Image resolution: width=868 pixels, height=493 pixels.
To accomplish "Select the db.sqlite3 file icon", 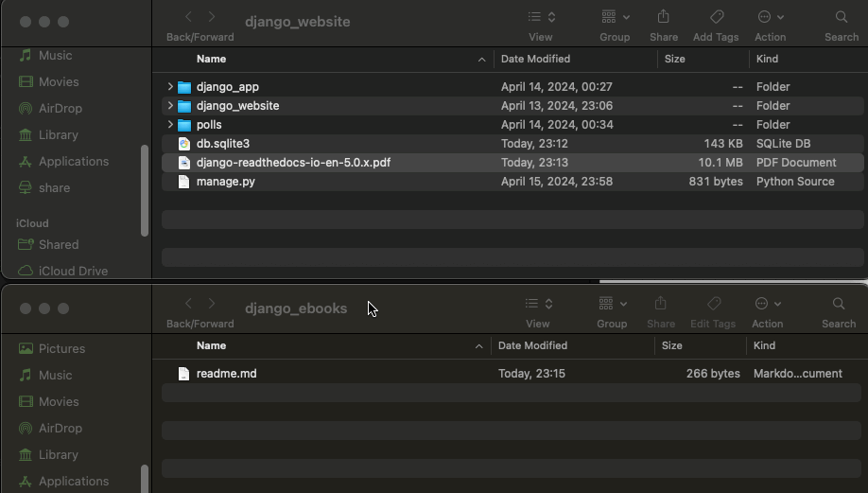I will click(184, 144).
